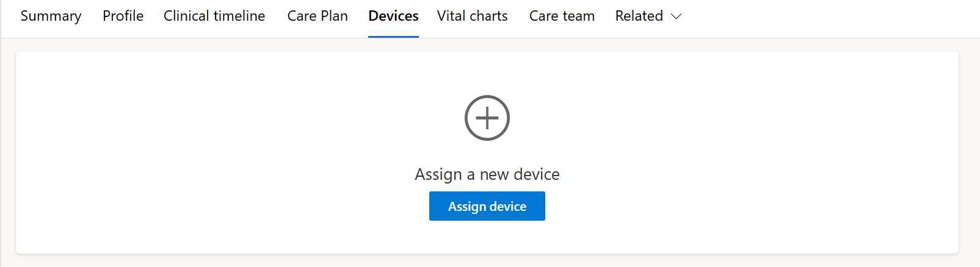
Task: Show the patient's care team members
Action: 562,16
